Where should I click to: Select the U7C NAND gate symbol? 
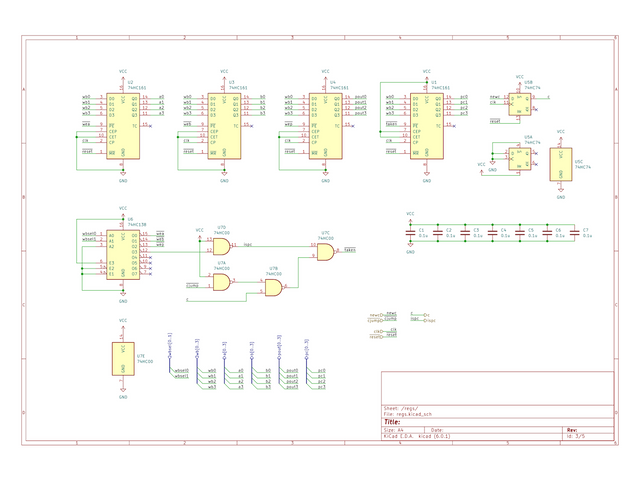pyautogui.click(x=325, y=252)
